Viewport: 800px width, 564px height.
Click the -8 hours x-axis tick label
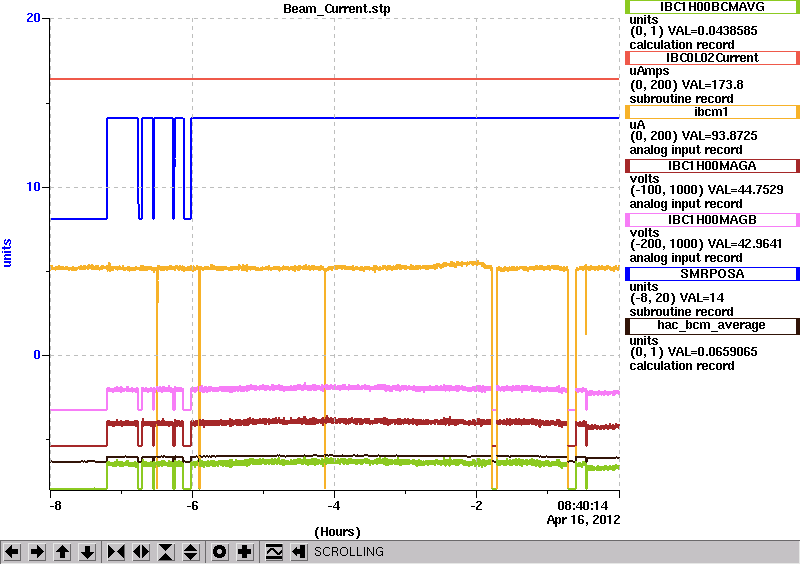55,506
